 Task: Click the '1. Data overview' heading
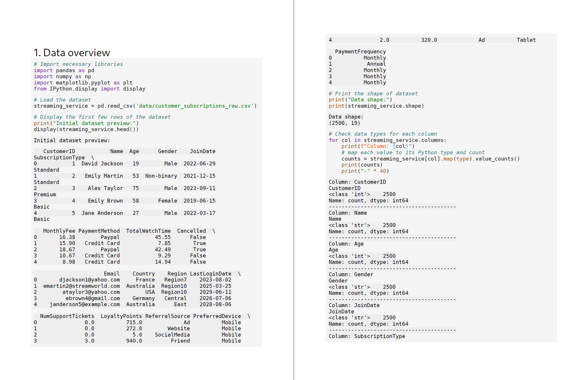[71, 53]
